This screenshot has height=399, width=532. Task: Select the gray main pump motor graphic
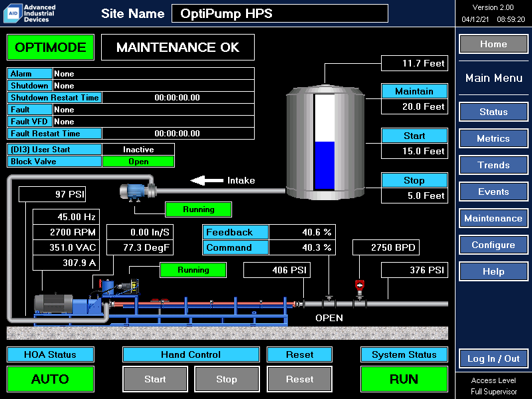click(54, 303)
